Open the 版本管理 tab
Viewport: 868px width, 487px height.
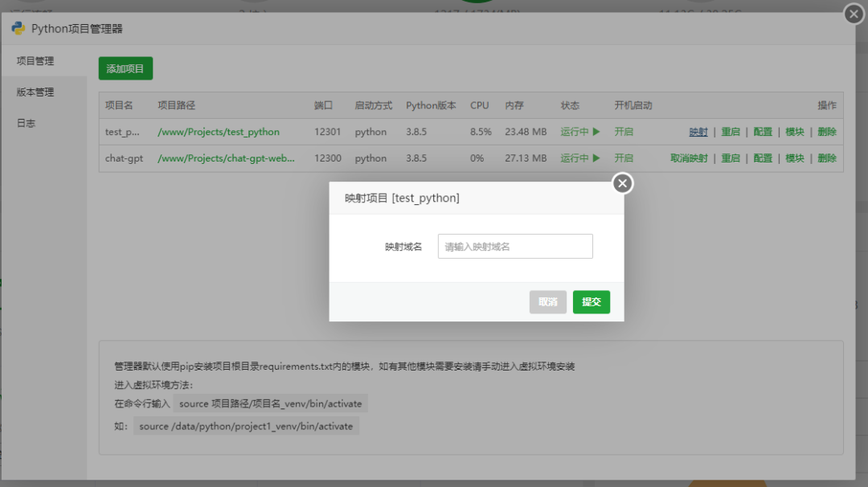pos(35,92)
